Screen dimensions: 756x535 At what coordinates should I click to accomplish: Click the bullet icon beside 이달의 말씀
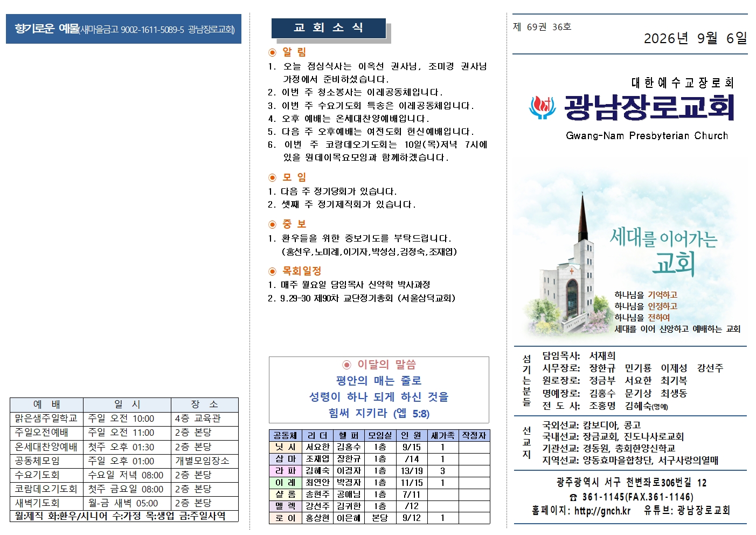[347, 365]
